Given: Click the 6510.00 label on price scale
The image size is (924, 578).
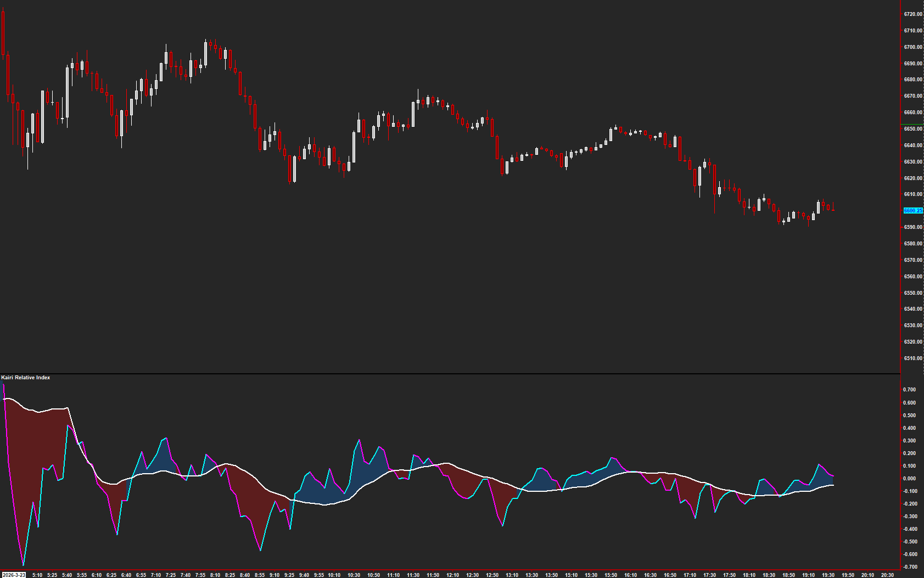Looking at the screenshot, I should click(912, 358).
